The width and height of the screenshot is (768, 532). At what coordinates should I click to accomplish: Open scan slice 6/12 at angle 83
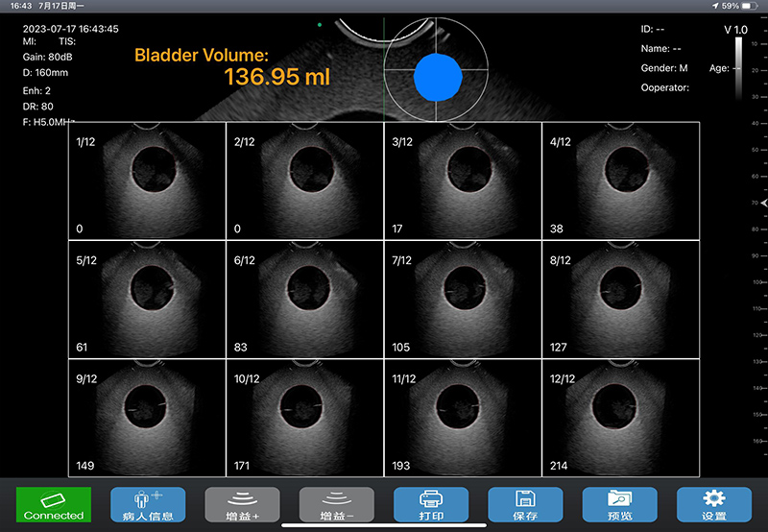coord(304,298)
